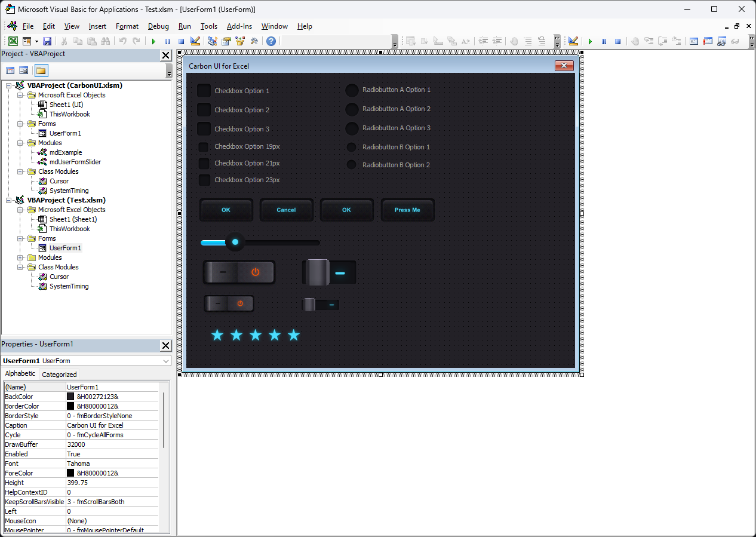Click the blue slider handle on the form
Screen dimensions: 756x537
pyautogui.click(x=235, y=242)
